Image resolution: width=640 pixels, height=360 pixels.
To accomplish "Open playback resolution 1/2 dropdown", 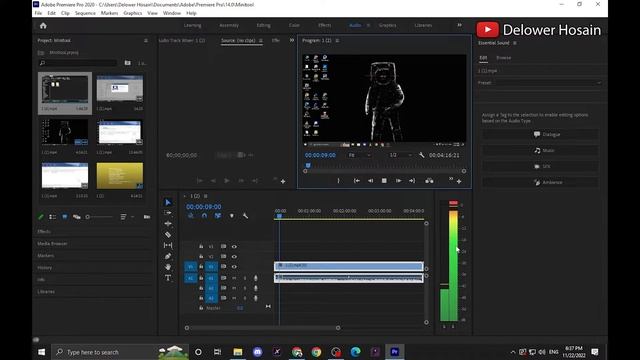I will click(x=400, y=155).
